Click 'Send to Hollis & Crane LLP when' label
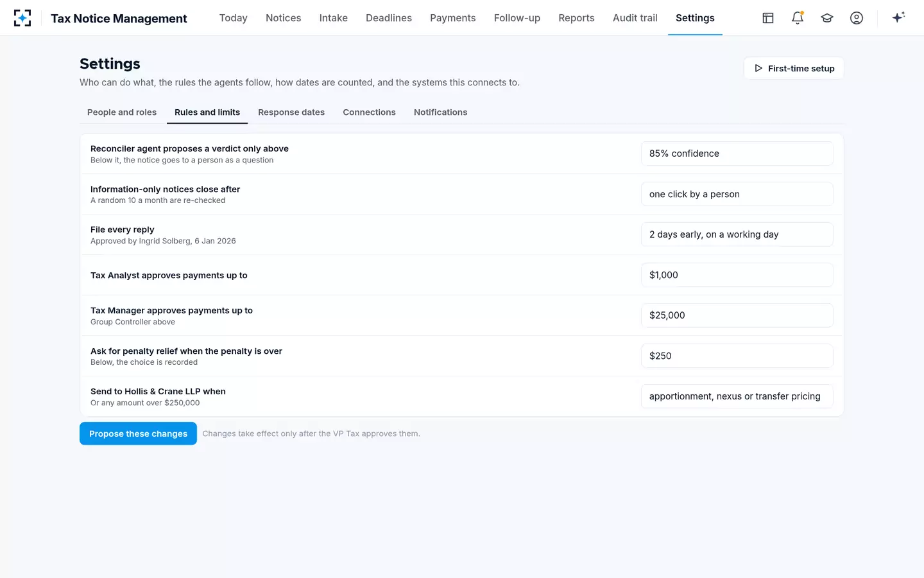924x578 pixels. coord(158,391)
